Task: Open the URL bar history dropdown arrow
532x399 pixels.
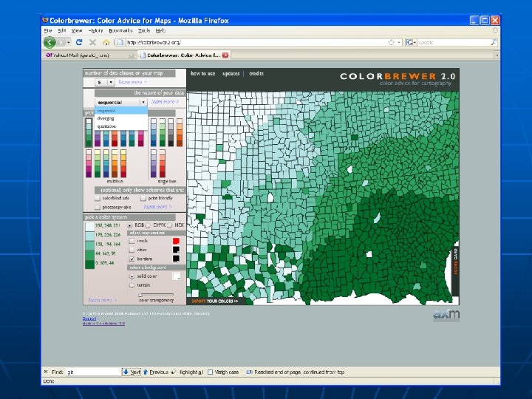Action: pyautogui.click(x=399, y=42)
